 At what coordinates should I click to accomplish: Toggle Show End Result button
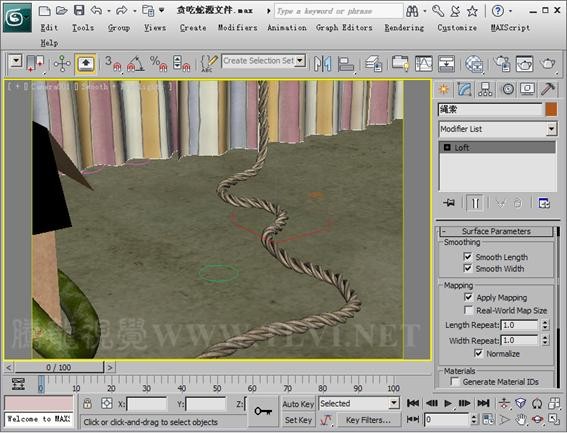[x=475, y=203]
